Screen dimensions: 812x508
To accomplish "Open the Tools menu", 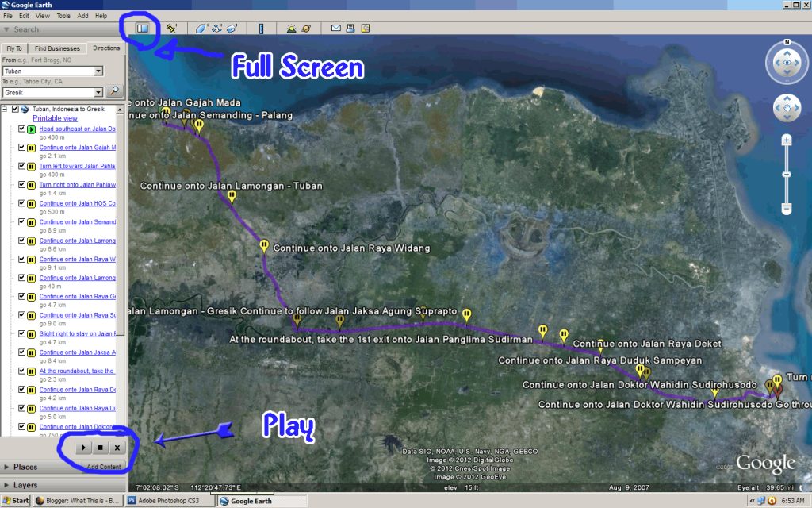I will tap(63, 16).
